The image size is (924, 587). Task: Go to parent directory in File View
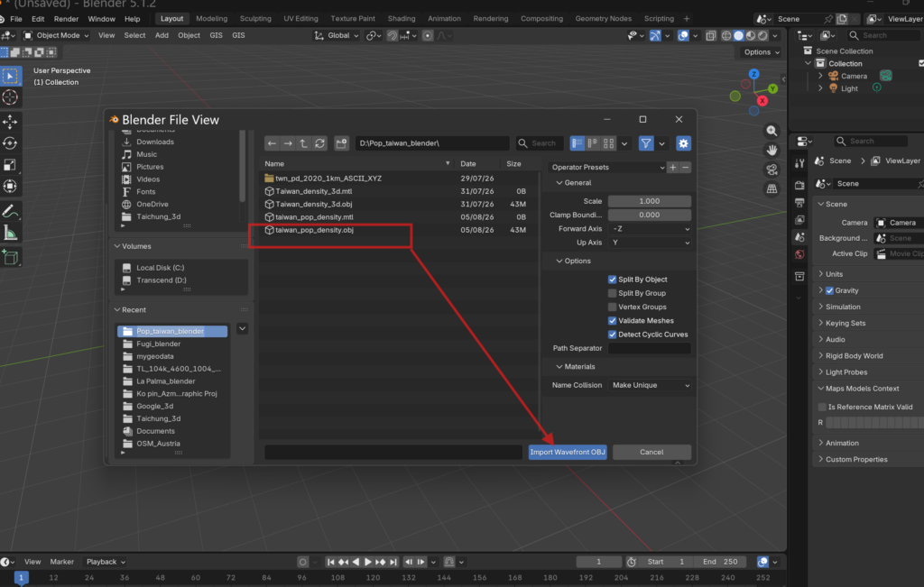[x=303, y=143]
